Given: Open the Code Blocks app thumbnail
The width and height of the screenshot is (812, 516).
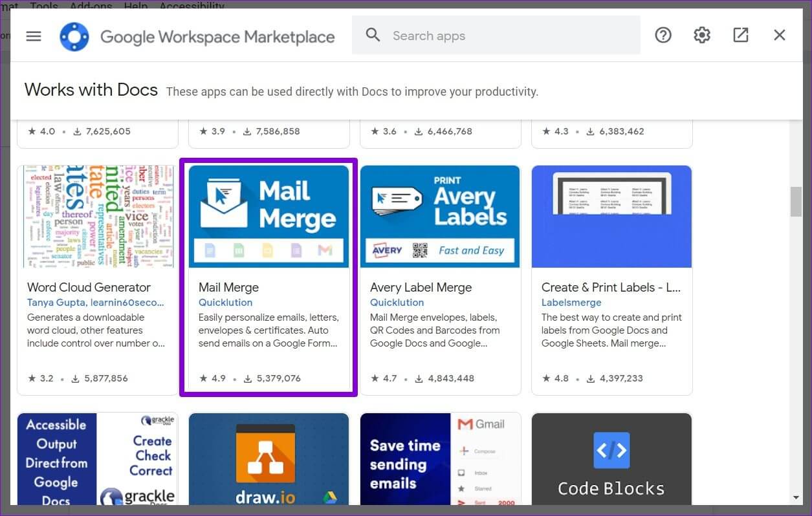Looking at the screenshot, I should 611,459.
